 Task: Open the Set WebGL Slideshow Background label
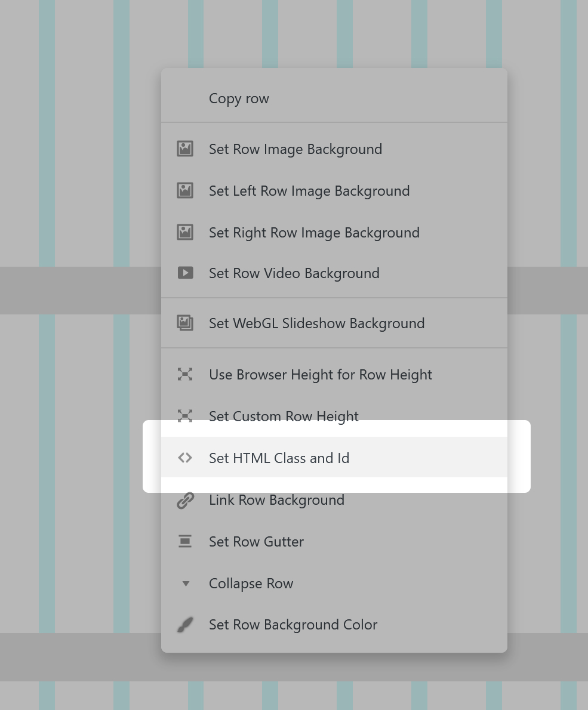coord(316,323)
